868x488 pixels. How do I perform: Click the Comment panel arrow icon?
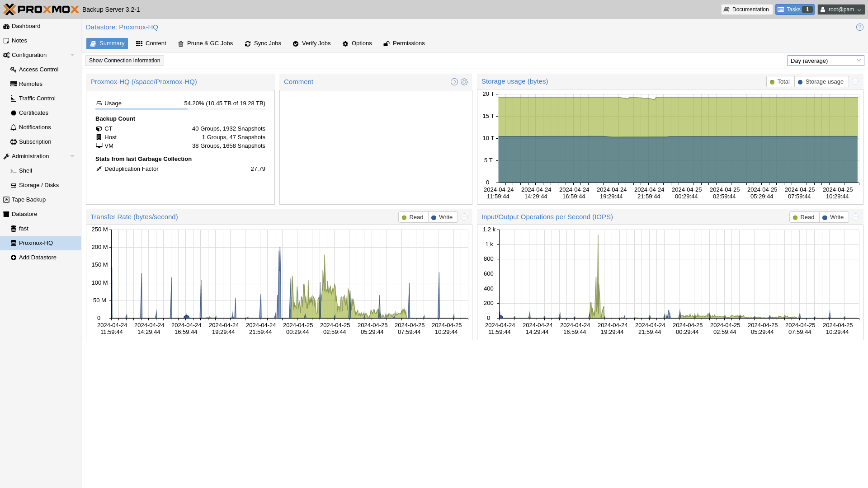pyautogui.click(x=454, y=82)
